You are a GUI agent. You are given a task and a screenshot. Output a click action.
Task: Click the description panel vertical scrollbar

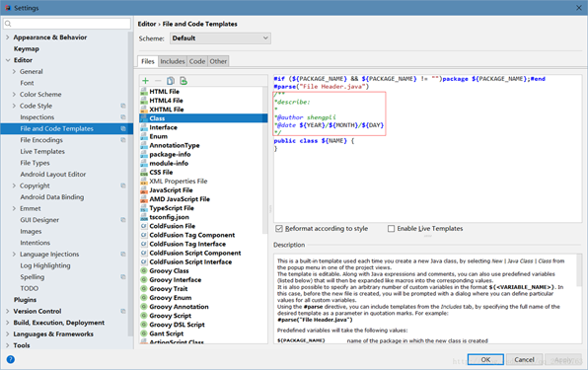[579, 270]
